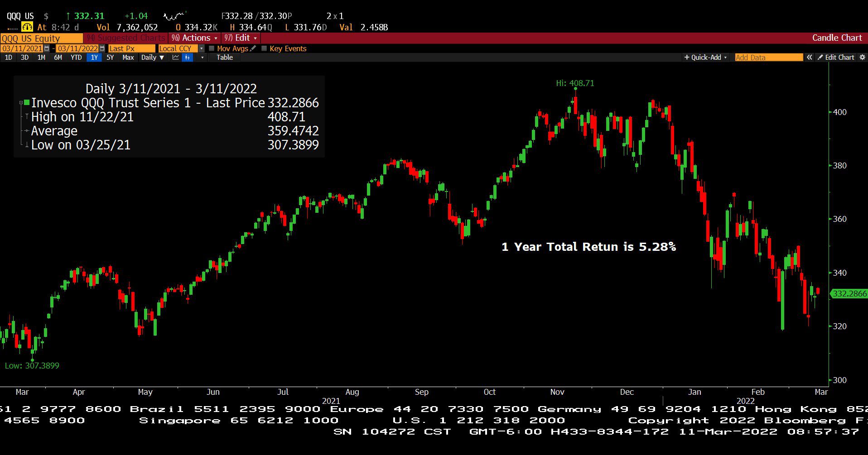Select the 1M range tab

(x=41, y=57)
